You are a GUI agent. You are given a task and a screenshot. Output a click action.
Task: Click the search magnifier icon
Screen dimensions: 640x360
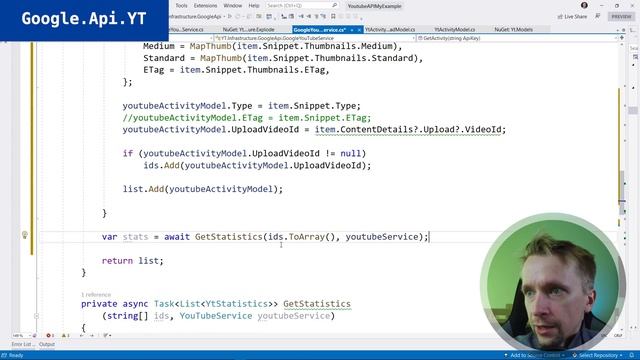pos(335,6)
